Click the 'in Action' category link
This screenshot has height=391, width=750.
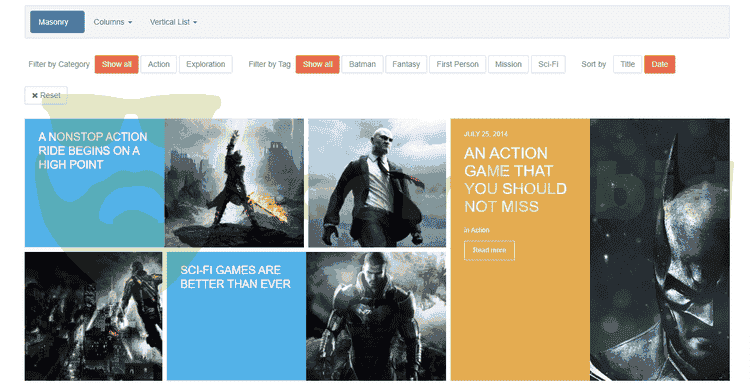(x=476, y=230)
